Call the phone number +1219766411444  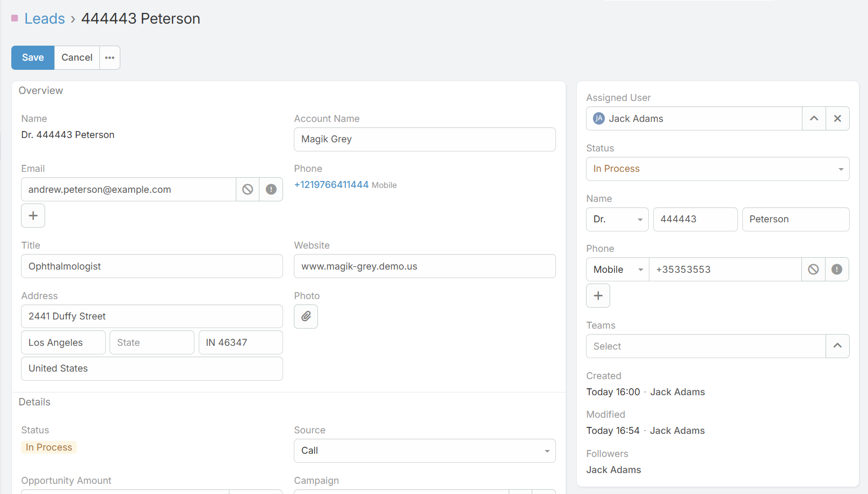click(x=331, y=185)
